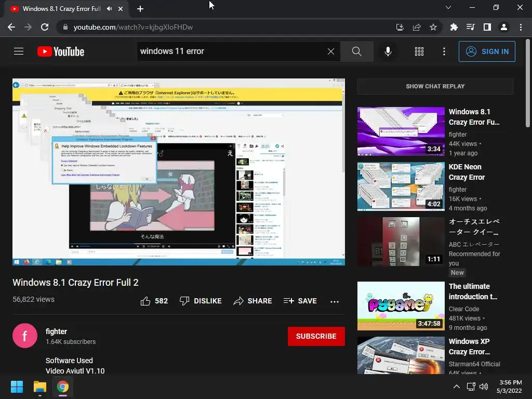This screenshot has height=399, width=532.
Task: Open the YouTube hamburger guide menu
Action: [x=19, y=51]
